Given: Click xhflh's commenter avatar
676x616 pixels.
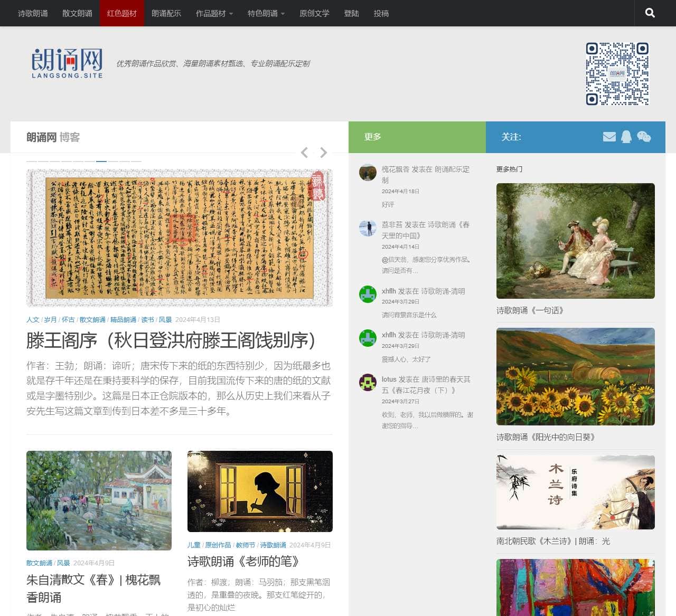Looking at the screenshot, I should pos(368,295).
